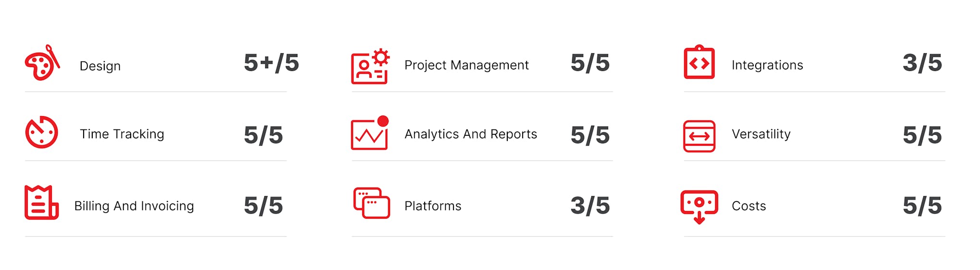The image size is (980, 270).
Task: Select the Analytics And Reports label
Action: tap(471, 134)
